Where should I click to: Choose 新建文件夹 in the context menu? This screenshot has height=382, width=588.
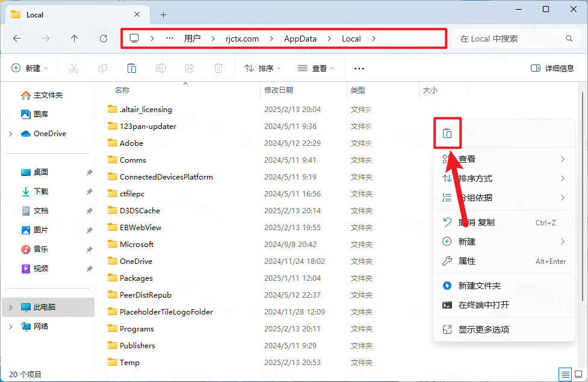(504, 286)
